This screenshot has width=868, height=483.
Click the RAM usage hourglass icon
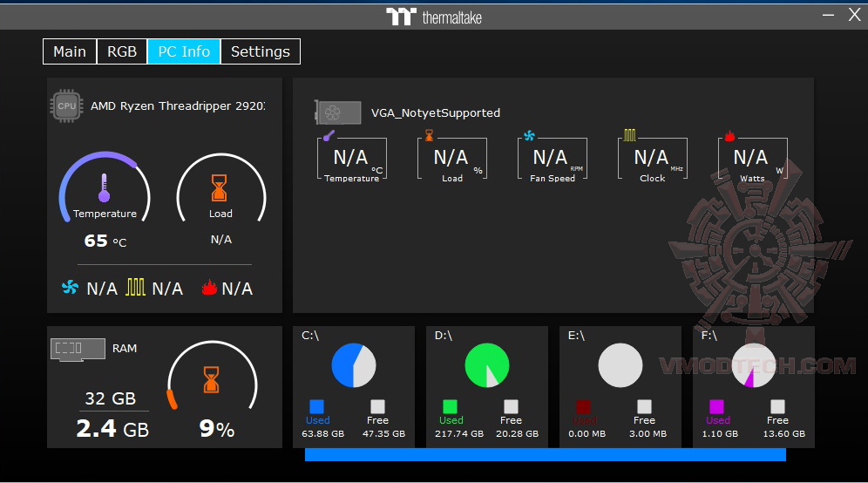pos(211,379)
